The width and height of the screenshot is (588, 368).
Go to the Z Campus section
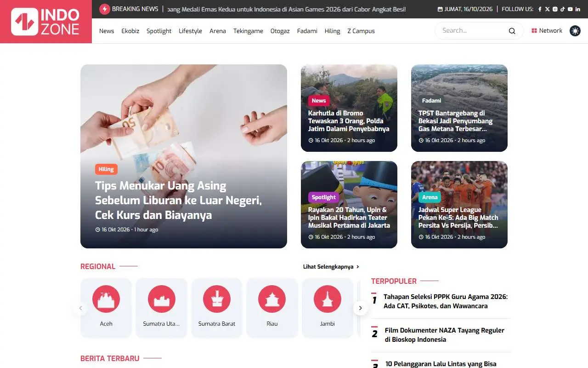(x=361, y=31)
